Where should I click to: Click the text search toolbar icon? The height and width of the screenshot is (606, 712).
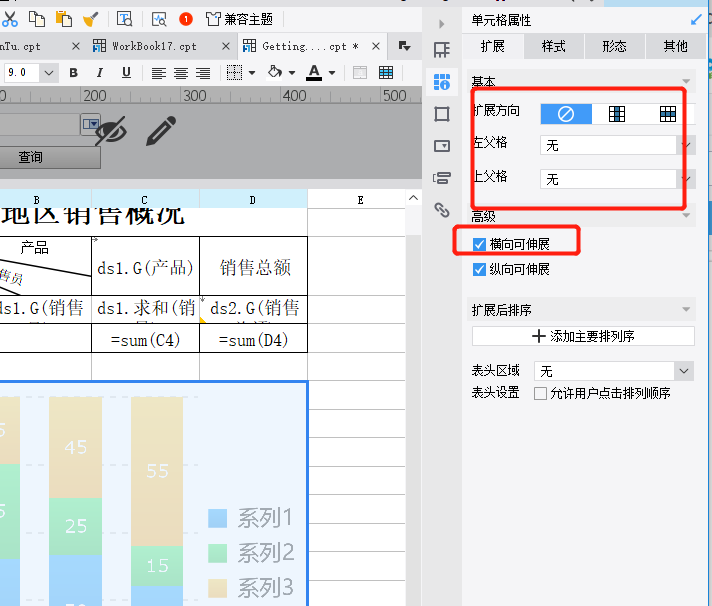pos(124,19)
